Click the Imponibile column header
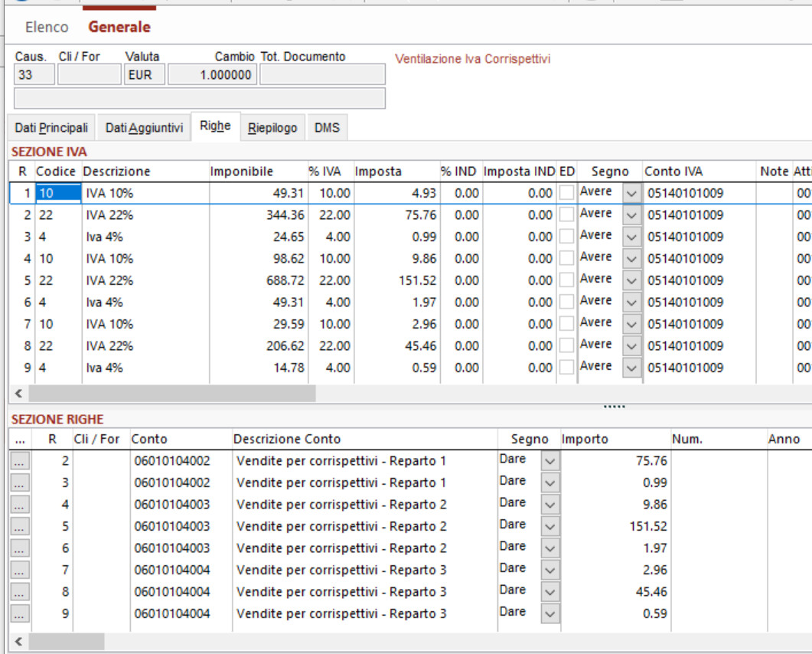812x654 pixels. 241,172
